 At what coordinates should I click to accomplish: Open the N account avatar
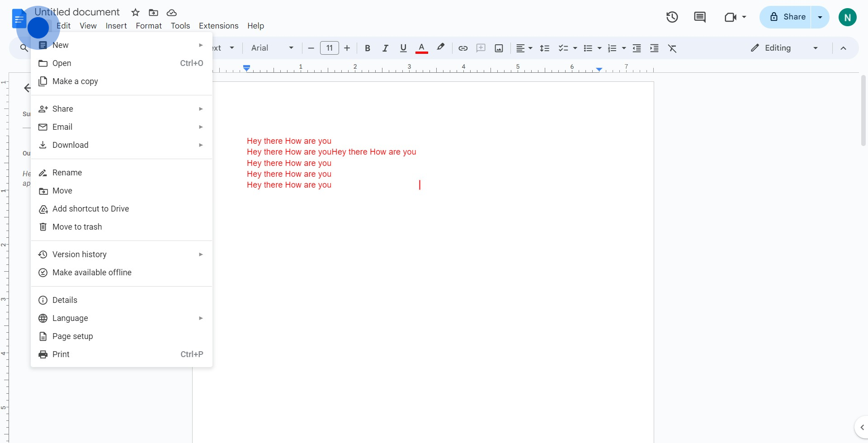848,17
